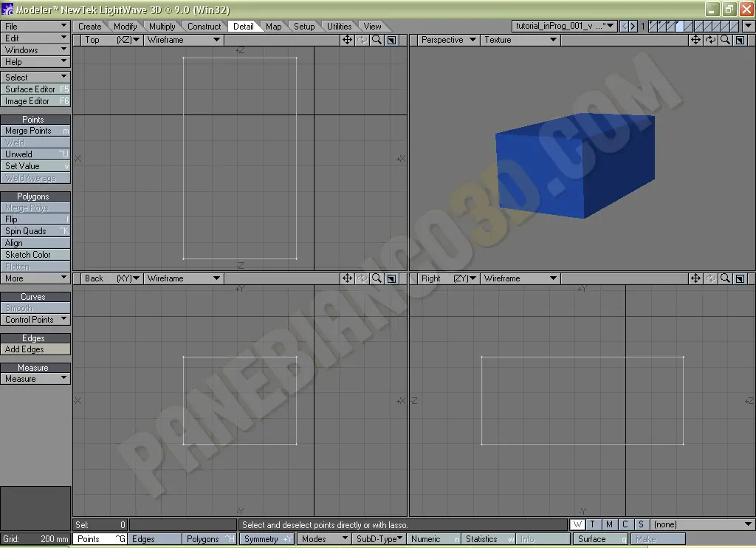The height and width of the screenshot is (548, 756).
Task: Maximize the Top viewport with its corner icon
Action: coord(392,40)
